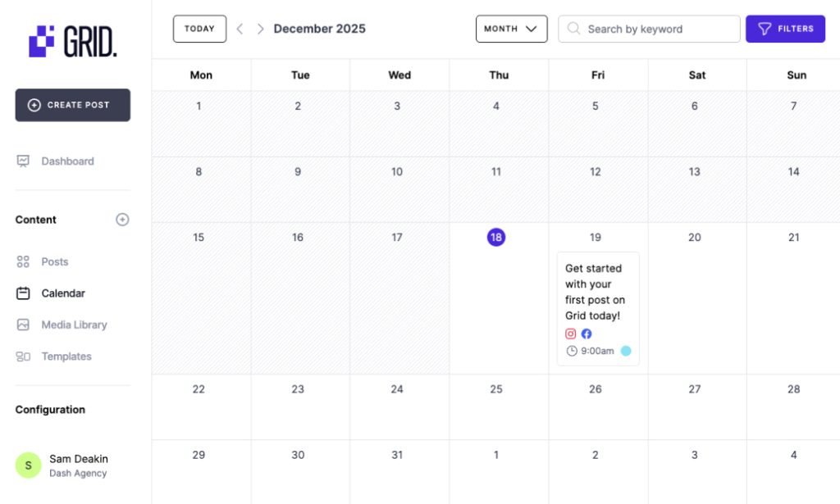
Task: Open the Filters button
Action: (x=785, y=29)
